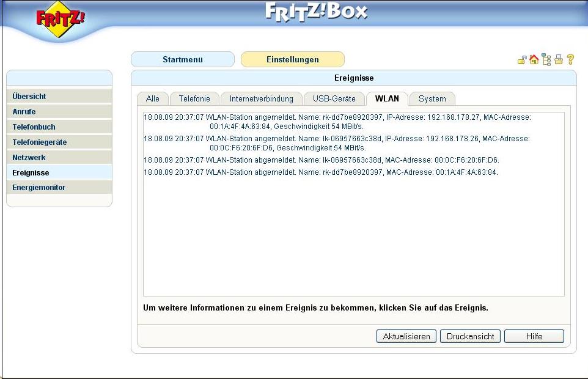
Task: Switch to the Telefonie events tab
Action: click(x=194, y=98)
